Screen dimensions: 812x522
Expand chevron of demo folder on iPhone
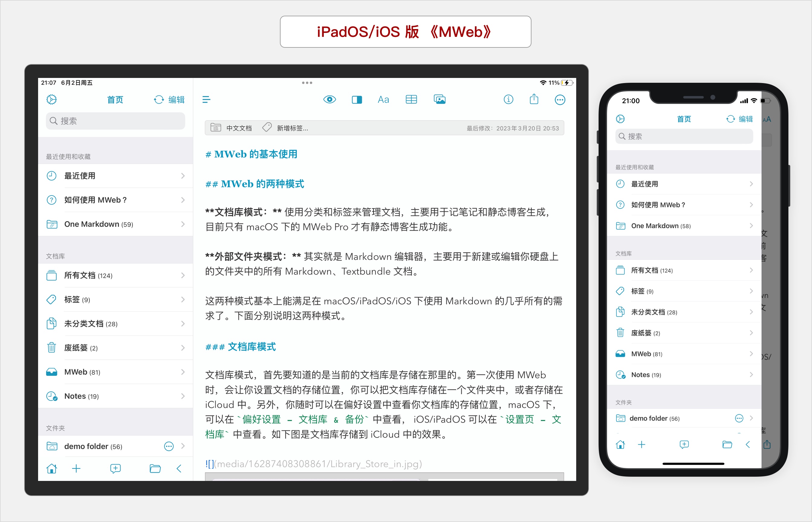[x=751, y=418]
